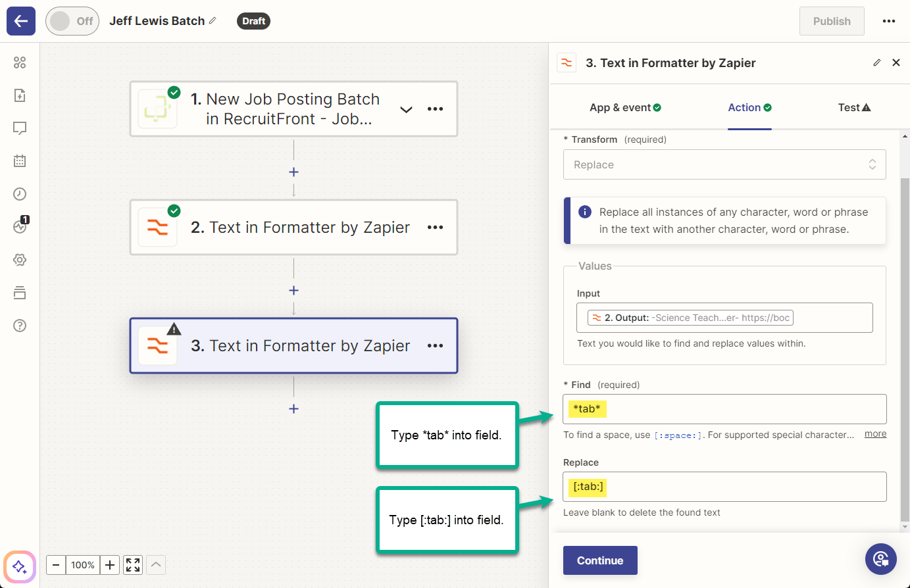This screenshot has height=588, width=910.
Task: Click the Input field with 2. Output
Action: point(724,318)
